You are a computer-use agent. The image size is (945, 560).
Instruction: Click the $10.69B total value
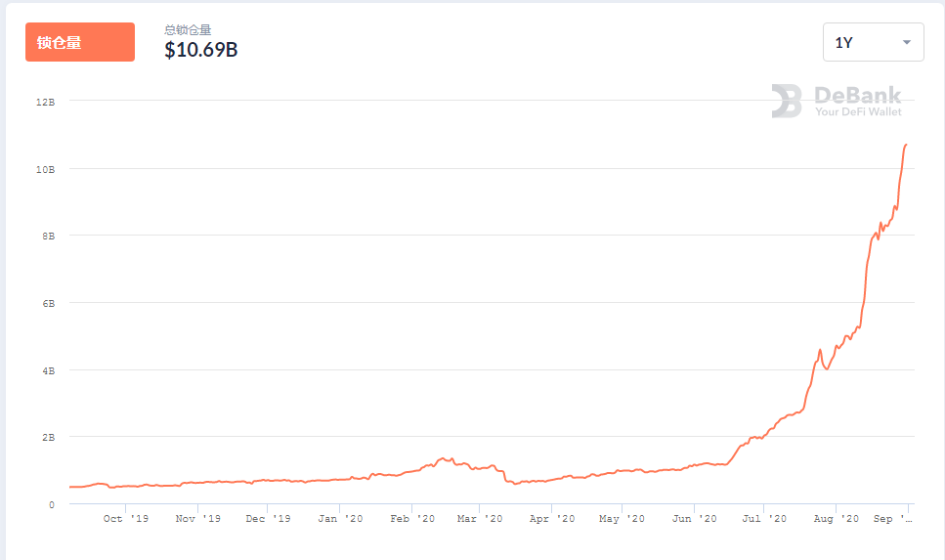[200, 50]
